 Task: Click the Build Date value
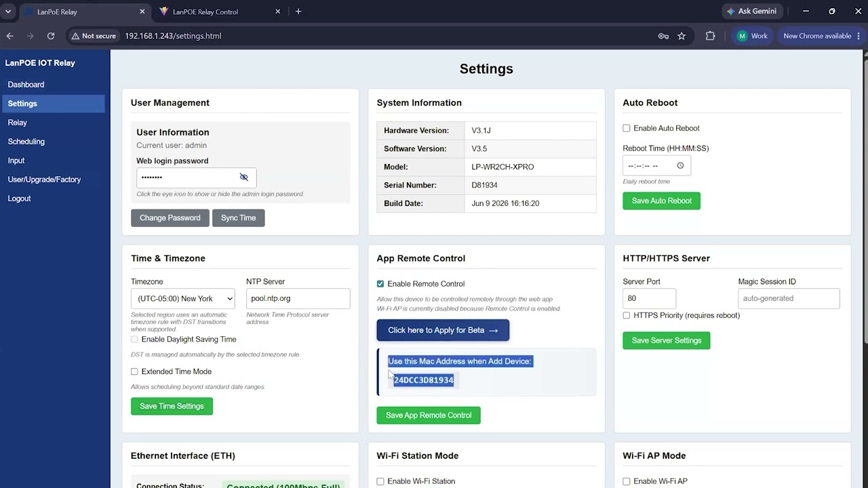click(x=505, y=203)
